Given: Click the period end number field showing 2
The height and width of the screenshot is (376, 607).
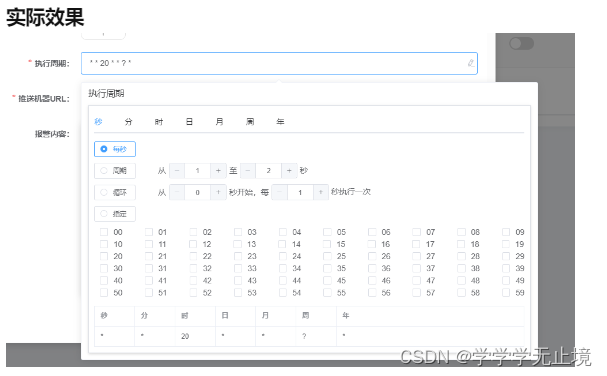Looking at the screenshot, I should pos(268,171).
